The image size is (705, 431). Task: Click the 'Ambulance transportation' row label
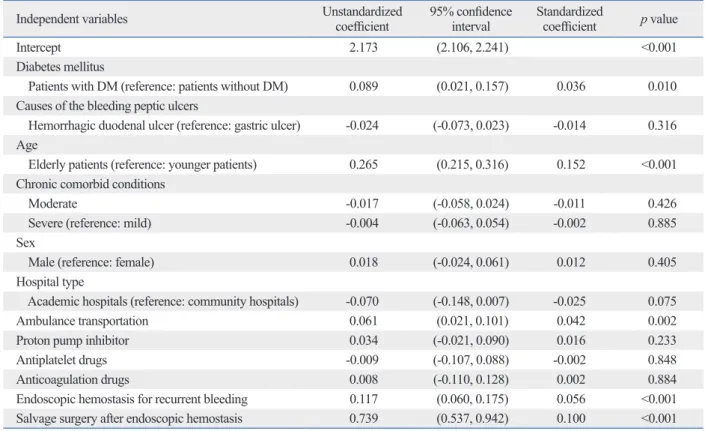pyautogui.click(x=82, y=321)
